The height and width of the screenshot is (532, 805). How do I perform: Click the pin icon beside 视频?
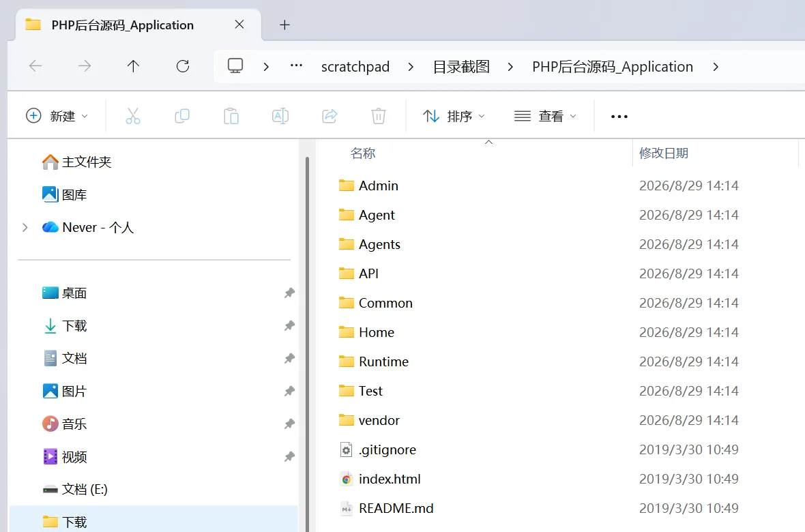click(289, 456)
